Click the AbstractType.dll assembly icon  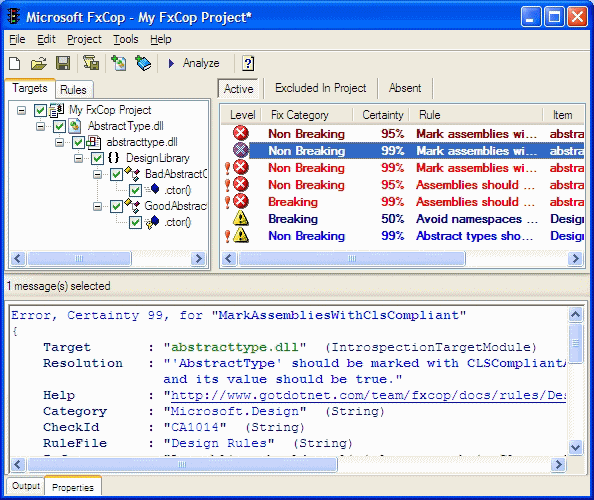pyautogui.click(x=75, y=126)
